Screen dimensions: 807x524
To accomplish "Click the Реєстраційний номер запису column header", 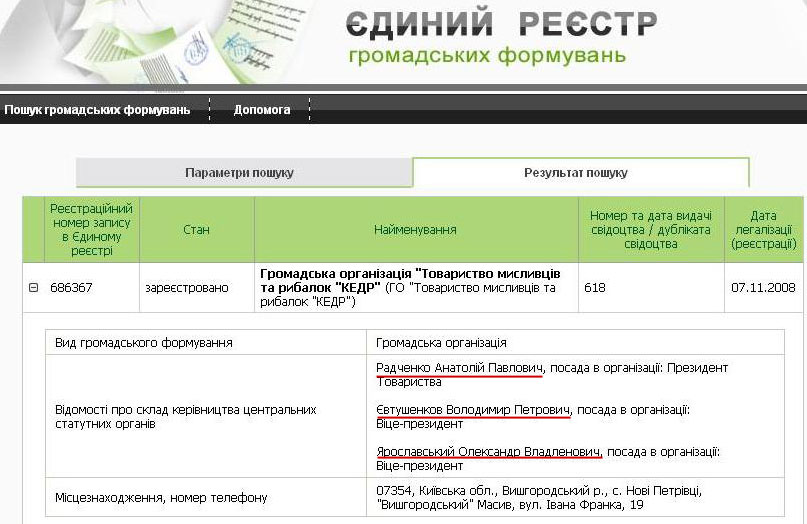I will (92, 229).
